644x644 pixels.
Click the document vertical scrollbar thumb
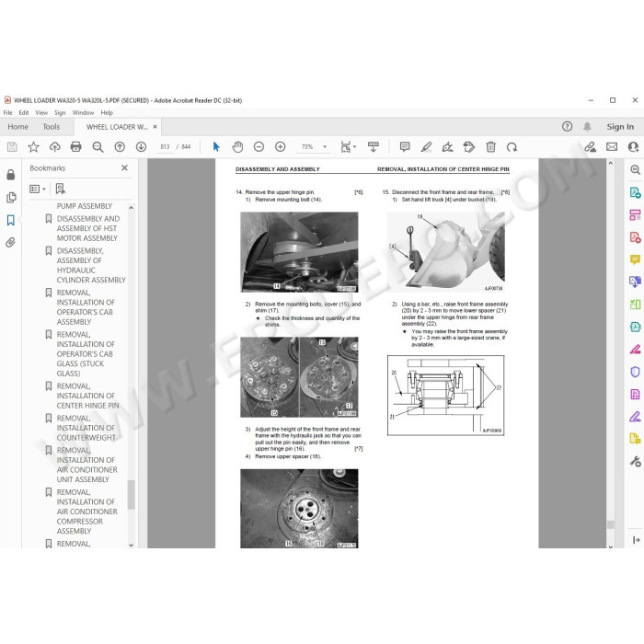[x=610, y=524]
